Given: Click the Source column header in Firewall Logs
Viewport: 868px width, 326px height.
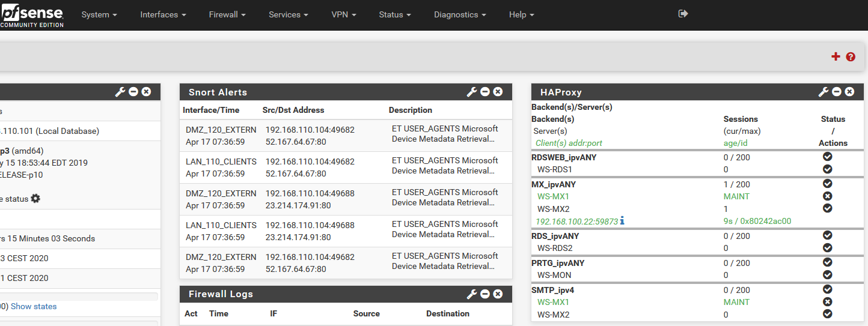Looking at the screenshot, I should point(367,313).
